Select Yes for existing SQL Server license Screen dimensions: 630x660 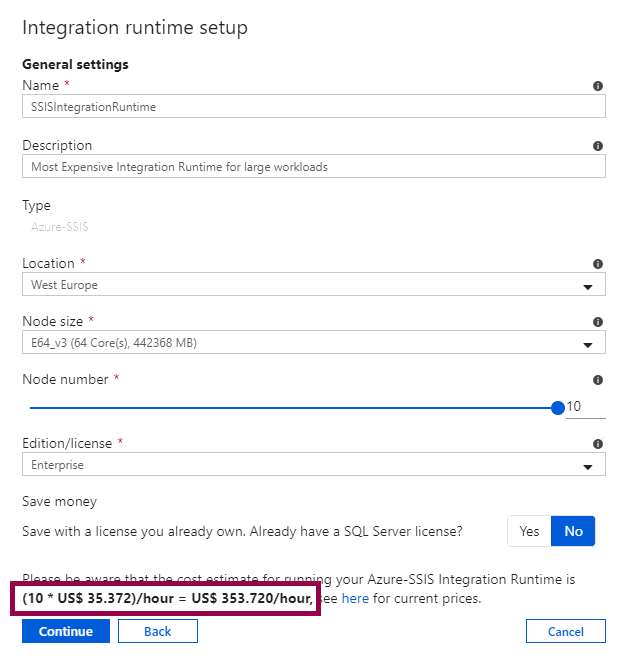pos(529,531)
